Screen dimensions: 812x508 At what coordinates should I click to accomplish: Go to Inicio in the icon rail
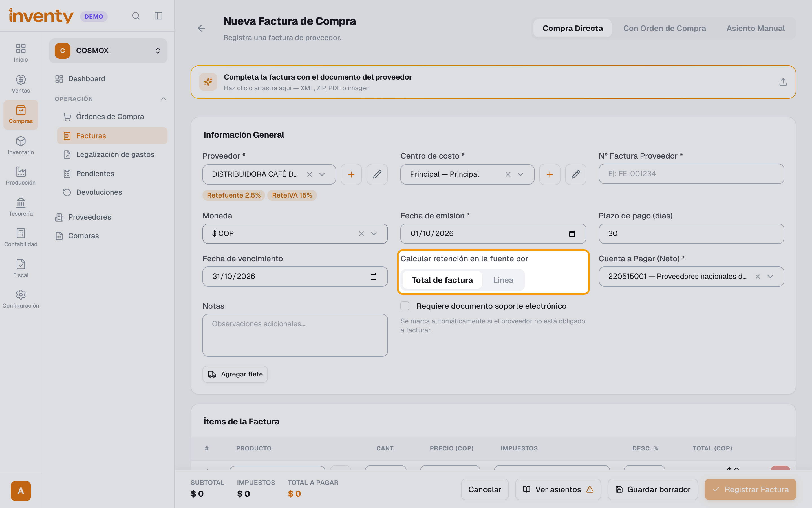tap(21, 53)
